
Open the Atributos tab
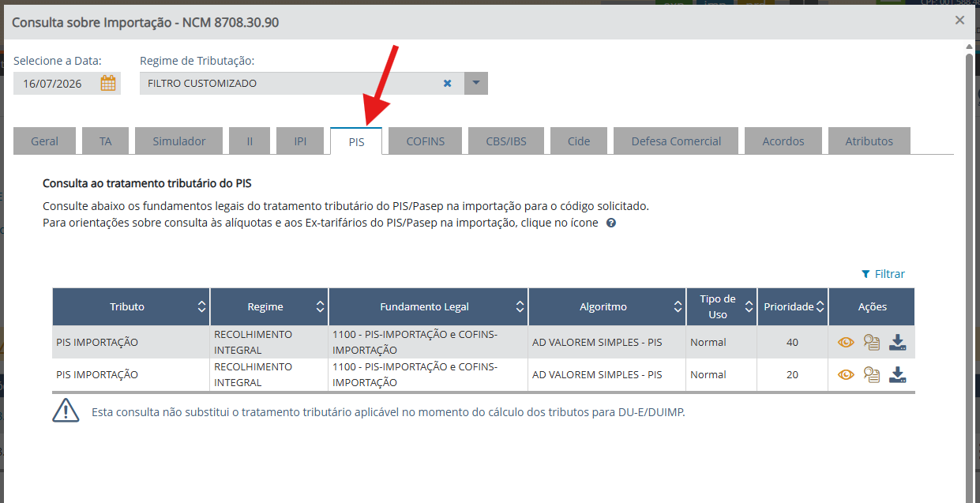point(869,141)
